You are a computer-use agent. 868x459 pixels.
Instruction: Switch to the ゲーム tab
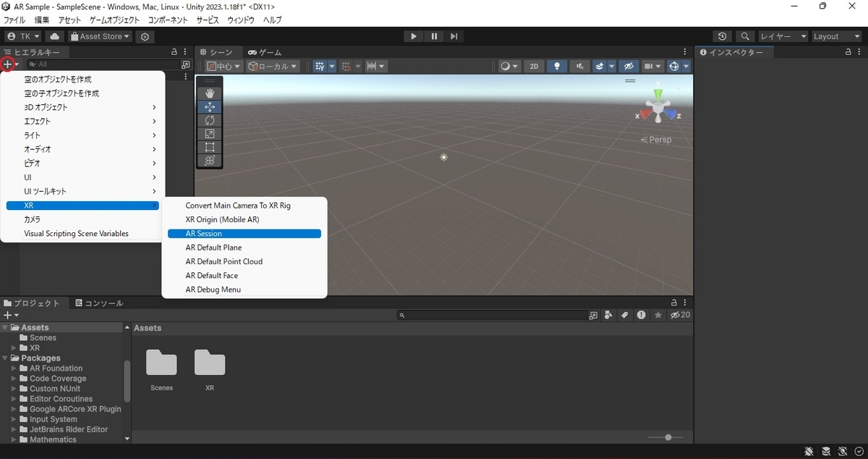[x=265, y=52]
